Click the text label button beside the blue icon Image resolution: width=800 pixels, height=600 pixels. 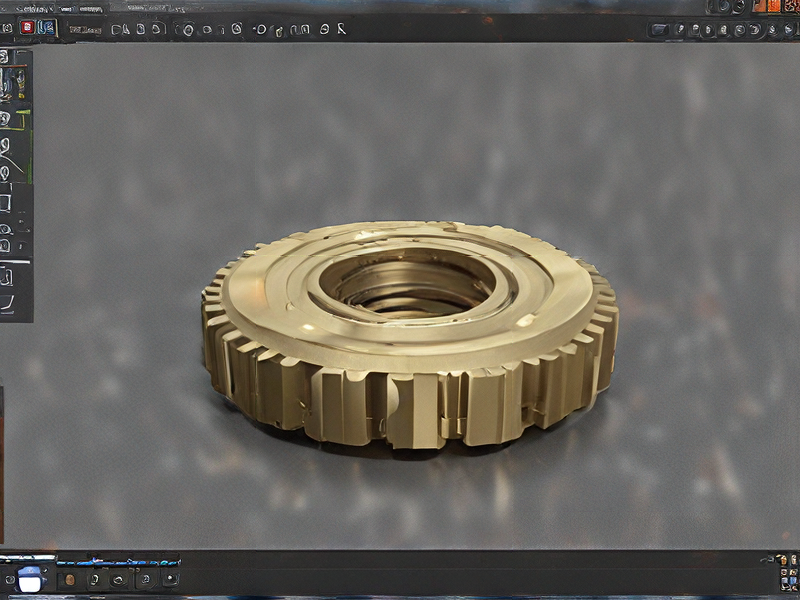click(85, 30)
